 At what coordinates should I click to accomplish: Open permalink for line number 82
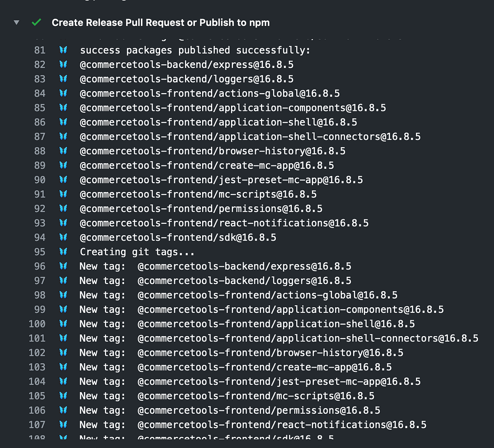(40, 65)
